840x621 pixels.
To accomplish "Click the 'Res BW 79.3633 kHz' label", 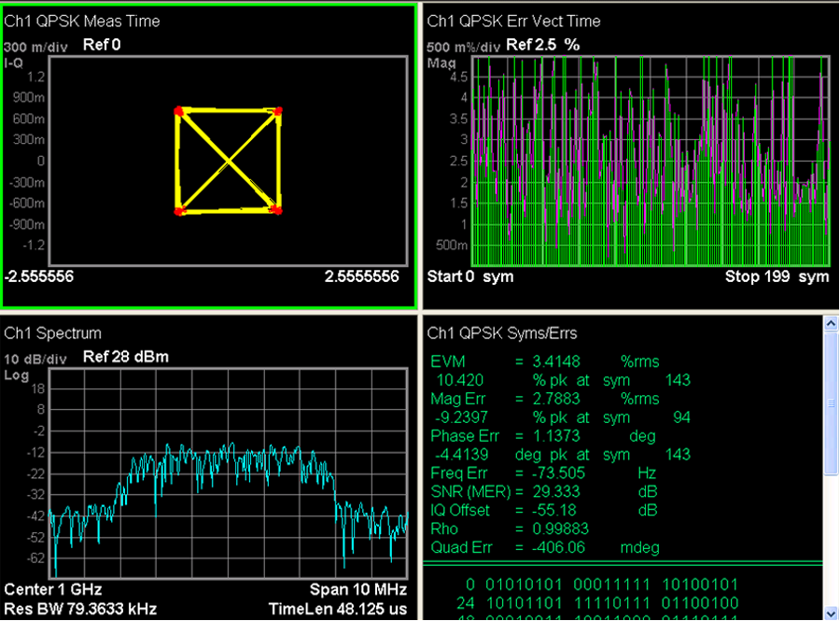I will click(x=80, y=609).
